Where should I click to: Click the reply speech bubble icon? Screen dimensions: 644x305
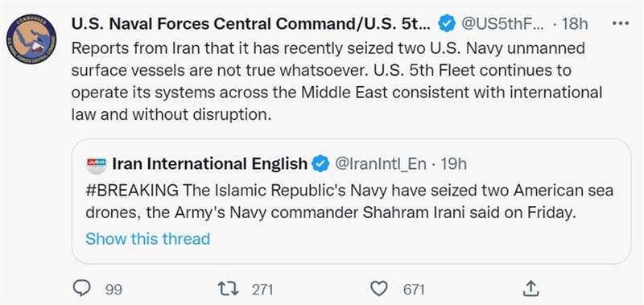tap(81, 288)
